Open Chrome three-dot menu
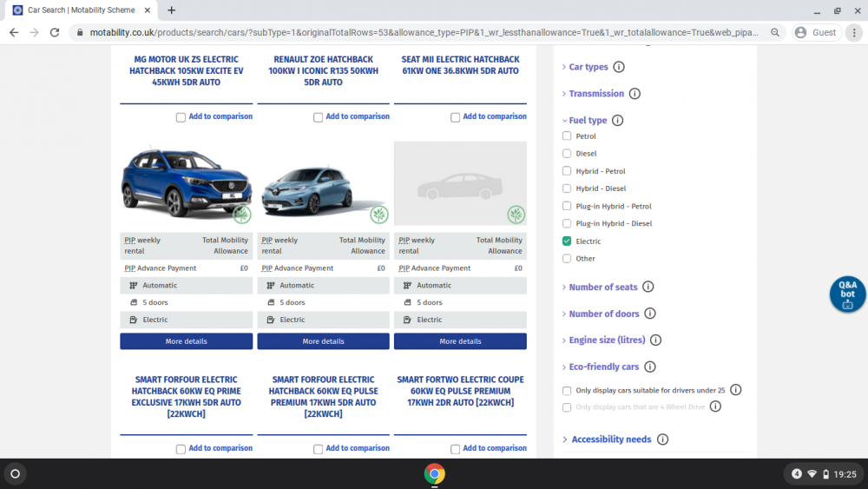 pyautogui.click(x=854, y=33)
